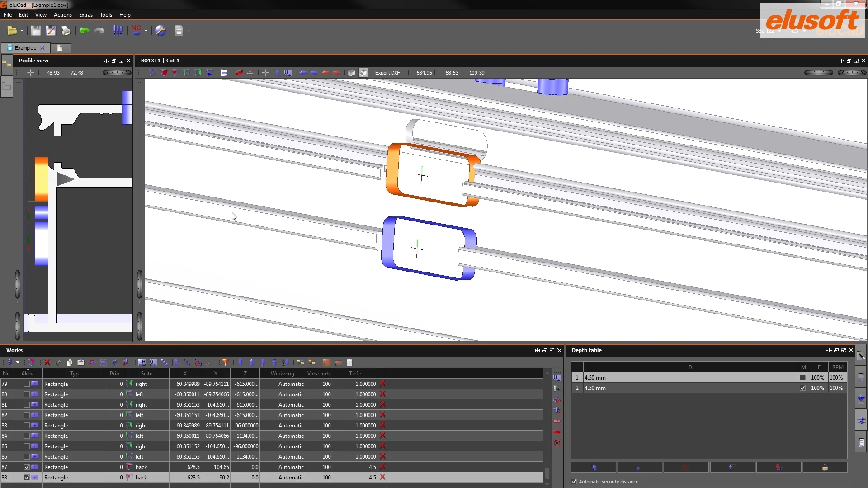
Task: Switch to the Example1 document tab
Action: [x=25, y=48]
